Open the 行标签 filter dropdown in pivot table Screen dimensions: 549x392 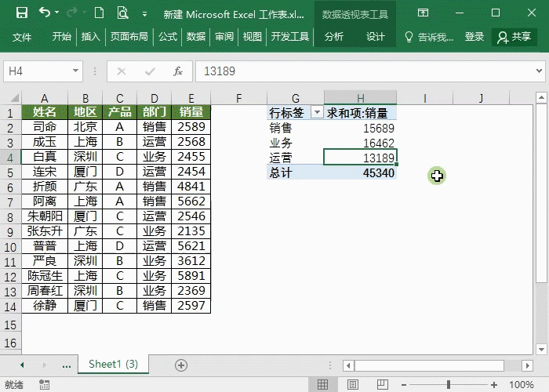point(317,113)
